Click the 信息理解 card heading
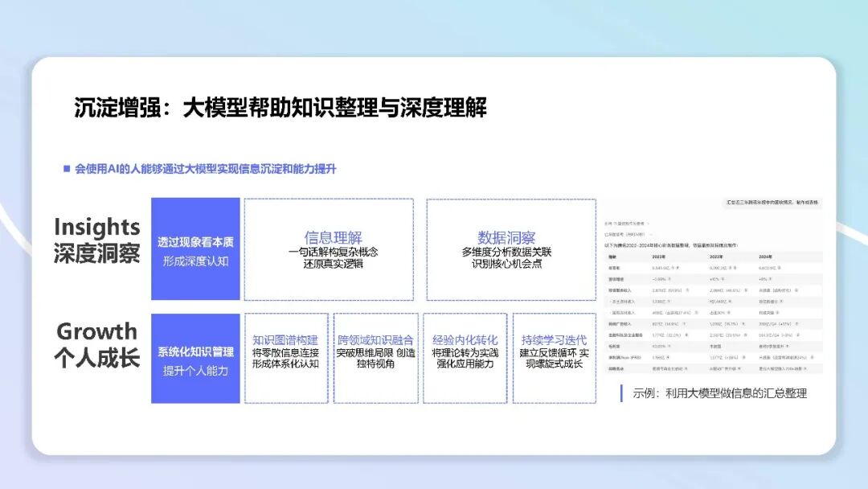 tap(334, 237)
